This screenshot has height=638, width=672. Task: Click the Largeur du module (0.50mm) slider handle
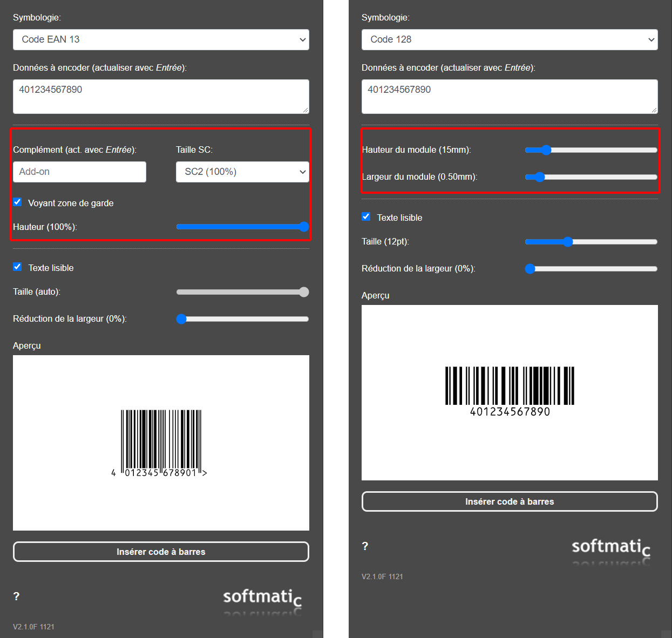(540, 177)
